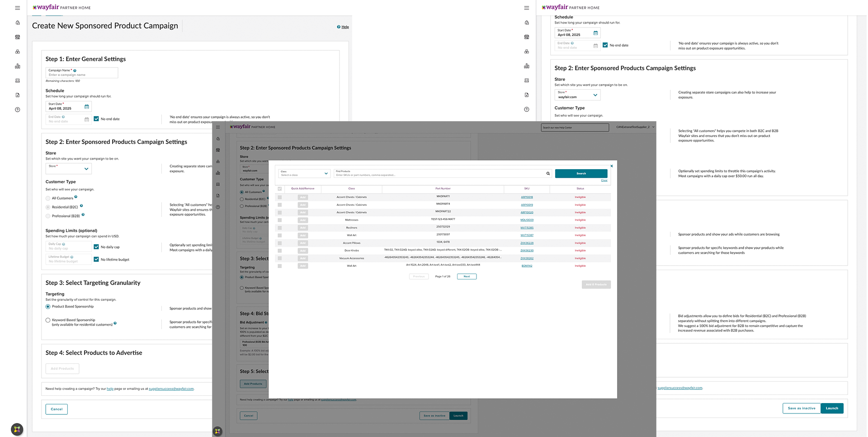Click the hamburger menu icon top left

point(17,8)
